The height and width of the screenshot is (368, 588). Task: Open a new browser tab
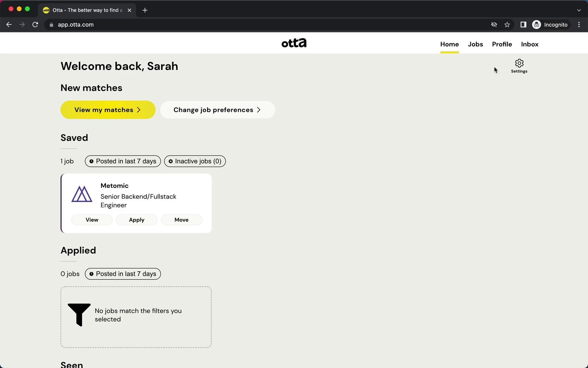pyautogui.click(x=145, y=10)
